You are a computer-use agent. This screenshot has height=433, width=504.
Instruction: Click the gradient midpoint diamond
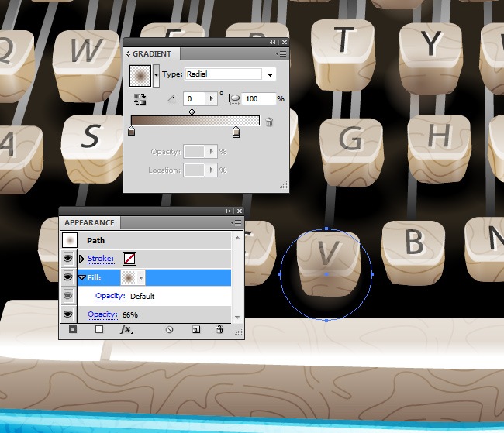[192, 112]
